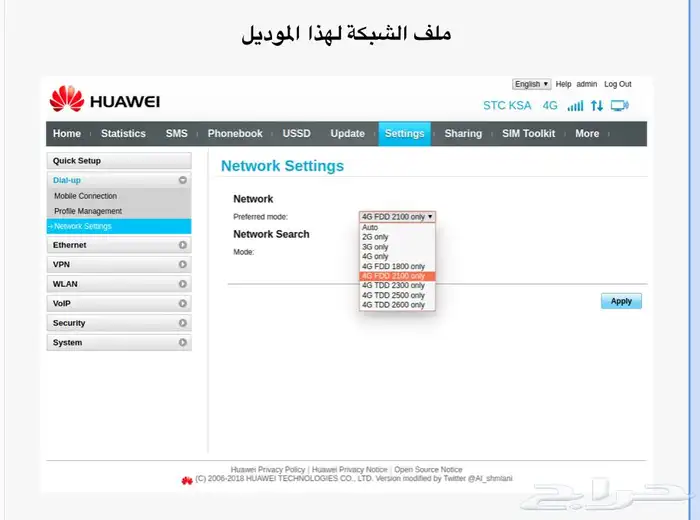The height and width of the screenshot is (520, 700).
Task: Open the USSD tab
Action: (x=296, y=133)
